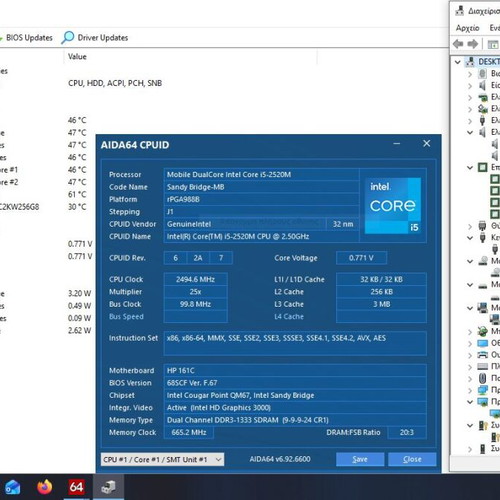Switch to Device Manager via its taskbar icon

point(108,487)
